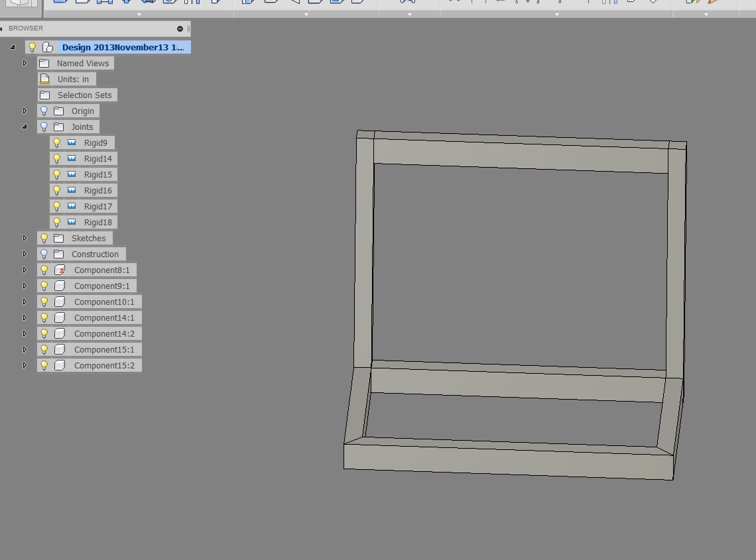Click the Component14:1 box icon
The image size is (756, 560).
pos(60,317)
